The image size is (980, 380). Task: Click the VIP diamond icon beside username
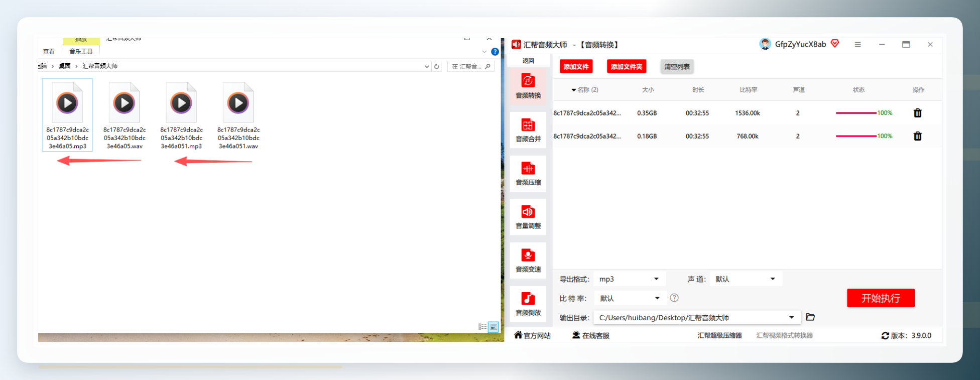coord(835,44)
